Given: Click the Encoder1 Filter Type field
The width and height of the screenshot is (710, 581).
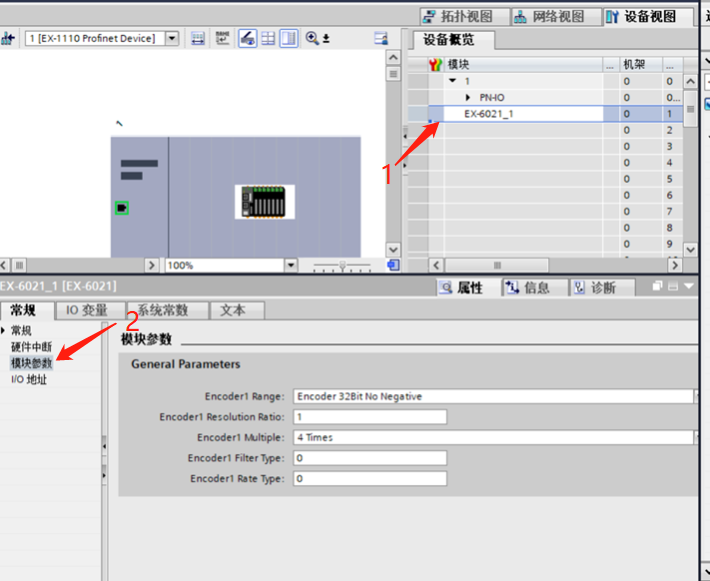Looking at the screenshot, I should [x=370, y=458].
